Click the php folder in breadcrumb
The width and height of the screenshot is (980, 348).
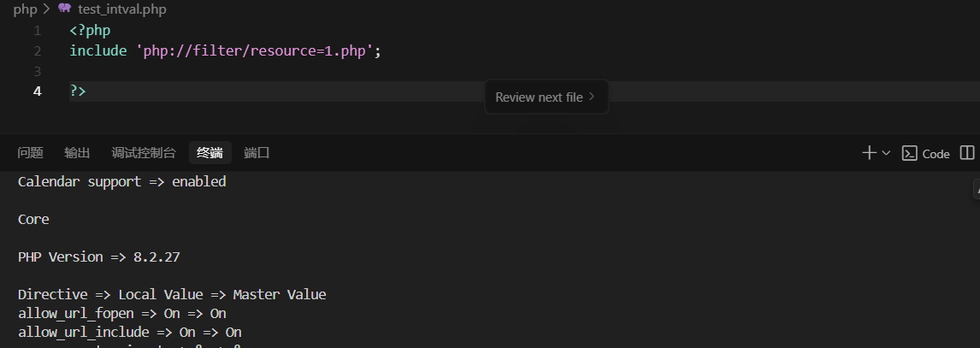(x=24, y=9)
